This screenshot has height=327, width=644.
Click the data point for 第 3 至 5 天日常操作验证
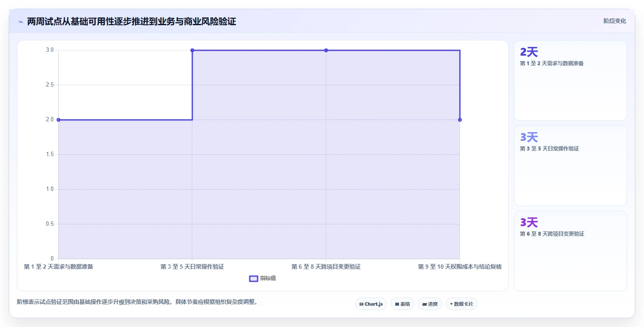192,50
